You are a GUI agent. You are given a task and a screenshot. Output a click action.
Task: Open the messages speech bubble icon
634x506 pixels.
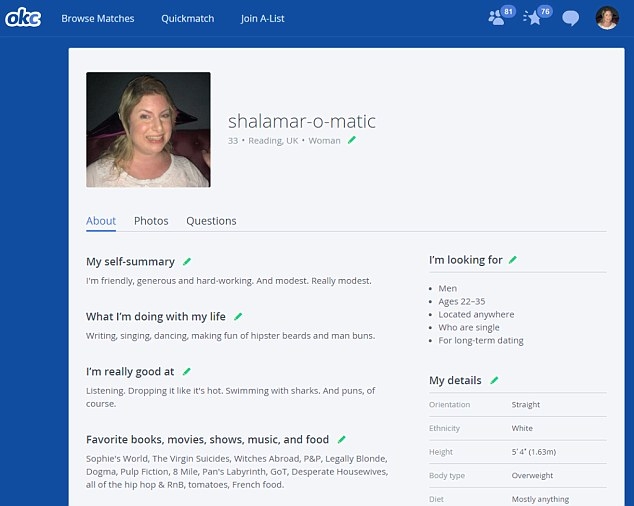(x=570, y=18)
